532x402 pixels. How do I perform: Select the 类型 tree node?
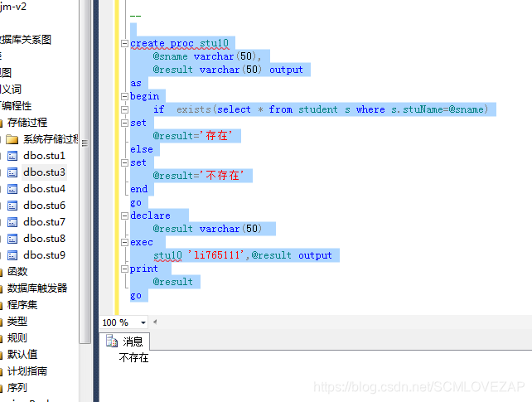point(17,322)
